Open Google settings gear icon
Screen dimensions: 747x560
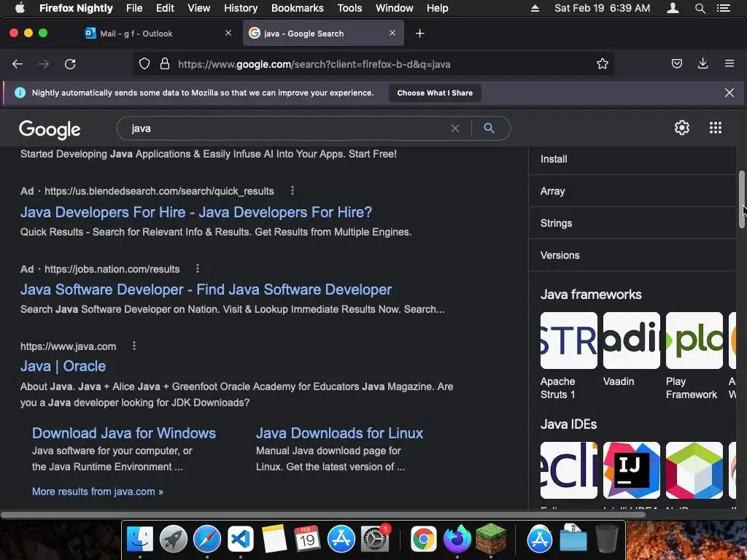tap(682, 128)
